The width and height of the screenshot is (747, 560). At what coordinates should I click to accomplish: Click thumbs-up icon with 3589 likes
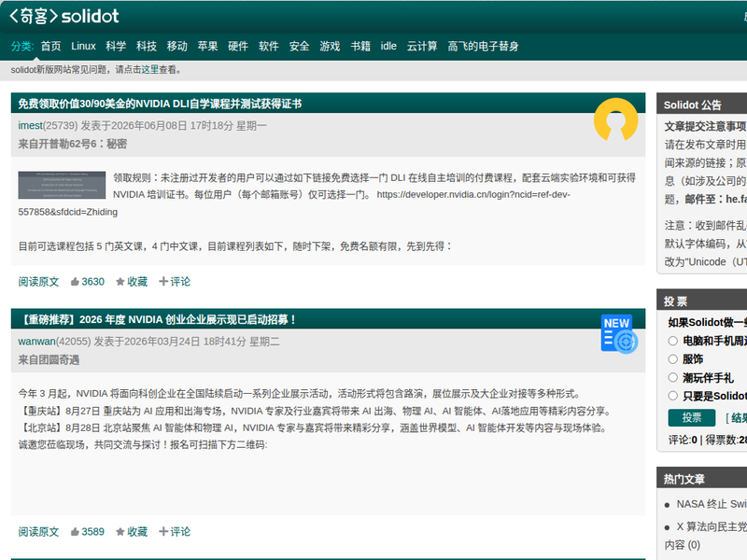[x=75, y=532]
